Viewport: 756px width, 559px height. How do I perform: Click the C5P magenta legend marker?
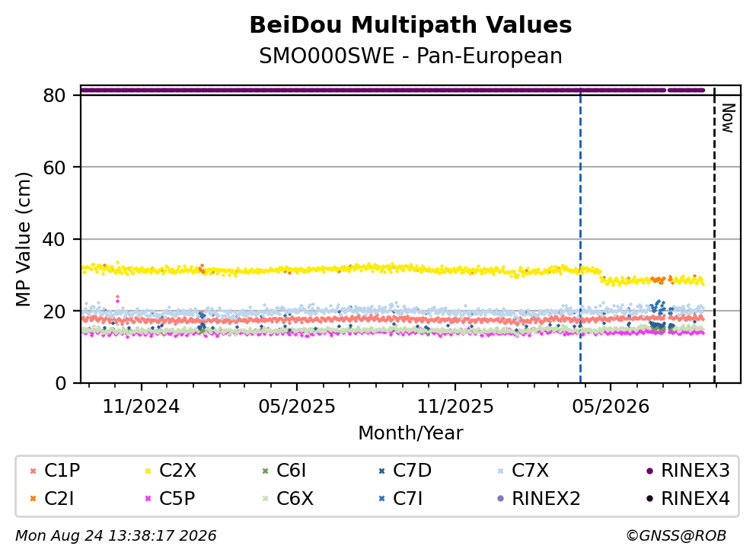point(148,499)
